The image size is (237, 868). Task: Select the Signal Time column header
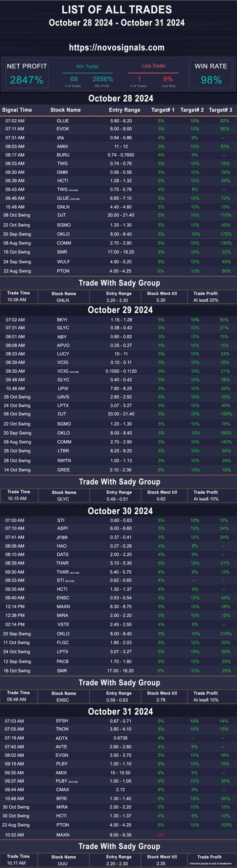tap(17, 110)
